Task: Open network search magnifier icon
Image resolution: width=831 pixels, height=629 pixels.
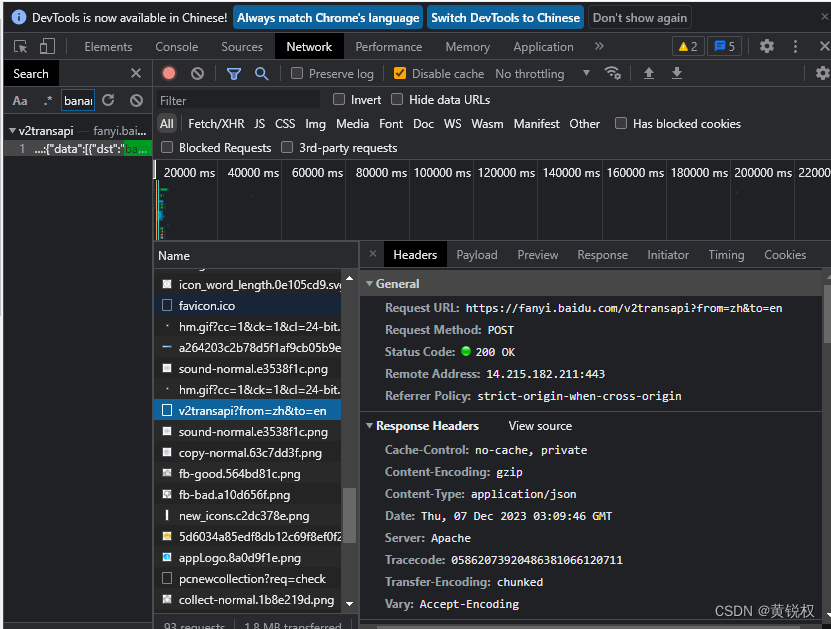Action: [x=261, y=74]
